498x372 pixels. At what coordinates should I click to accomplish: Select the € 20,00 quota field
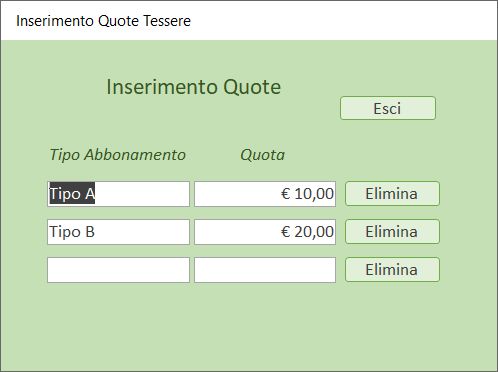265,232
